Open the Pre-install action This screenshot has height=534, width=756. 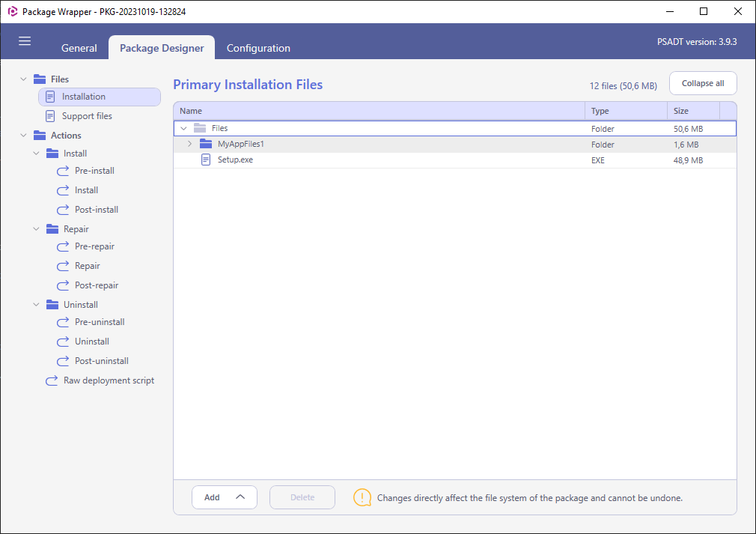tap(94, 170)
